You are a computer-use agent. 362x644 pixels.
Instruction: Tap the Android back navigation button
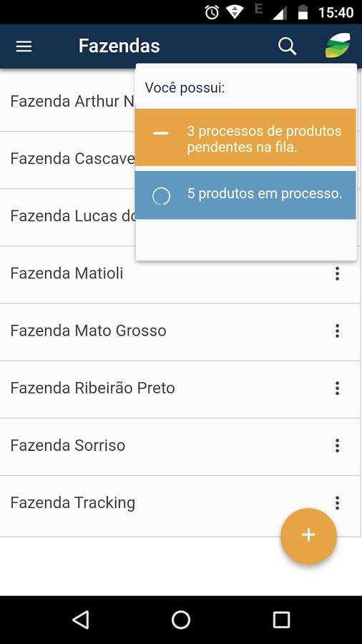point(80,620)
